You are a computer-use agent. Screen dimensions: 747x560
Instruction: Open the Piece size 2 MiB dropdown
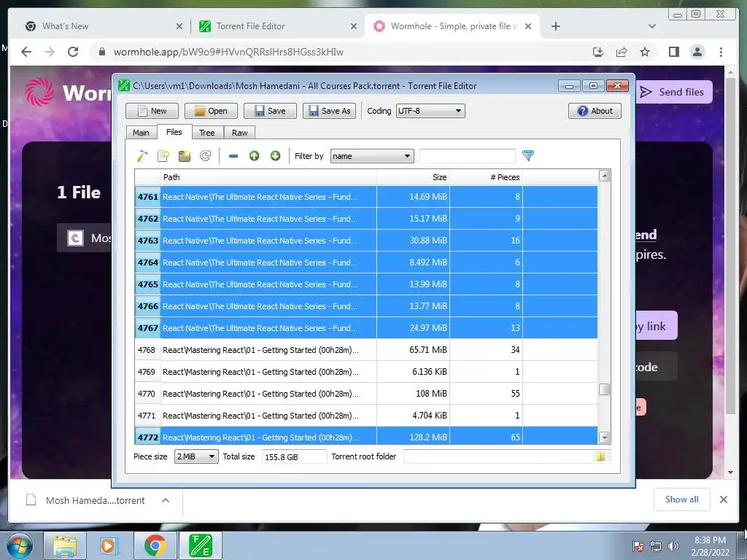196,456
